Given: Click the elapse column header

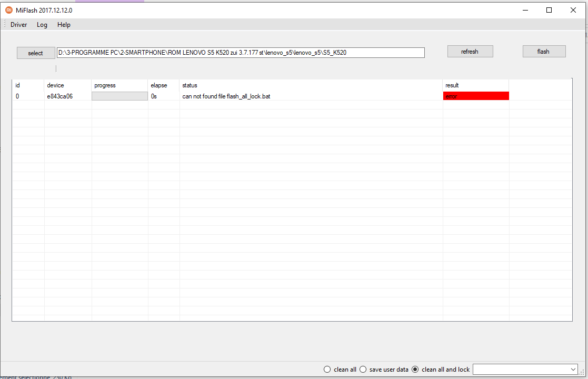Looking at the screenshot, I should click(164, 85).
